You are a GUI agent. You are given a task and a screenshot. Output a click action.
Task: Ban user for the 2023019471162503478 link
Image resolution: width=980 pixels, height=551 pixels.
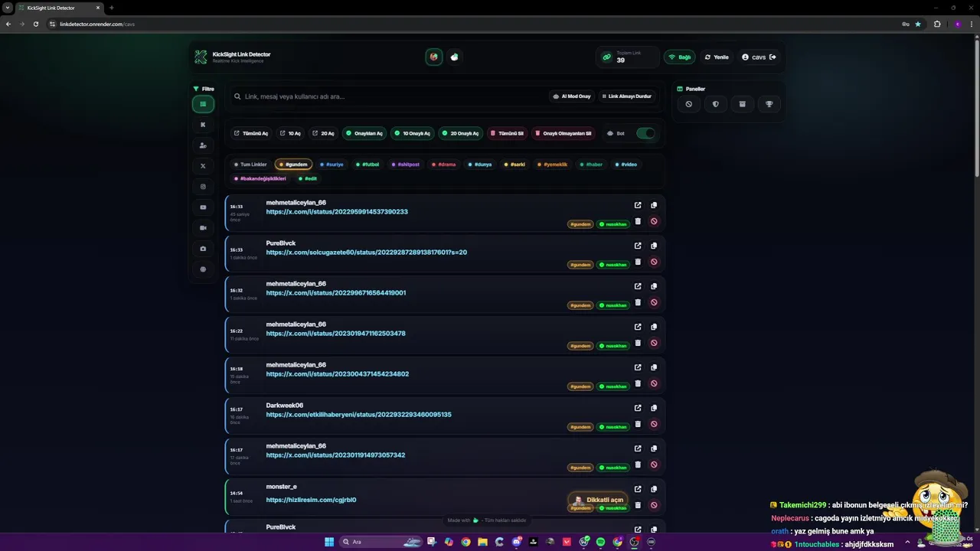654,343
